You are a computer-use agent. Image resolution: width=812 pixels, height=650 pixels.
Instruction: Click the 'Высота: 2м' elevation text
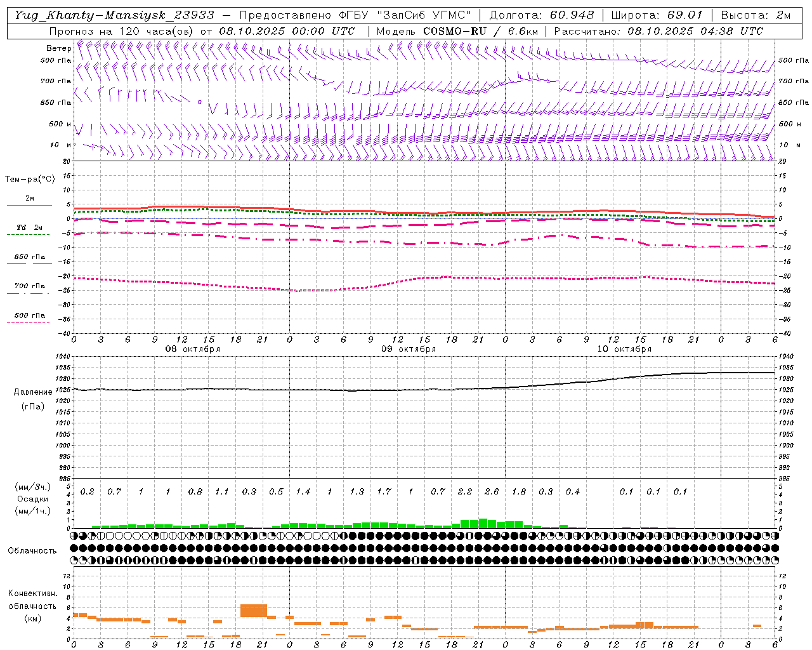755,15
